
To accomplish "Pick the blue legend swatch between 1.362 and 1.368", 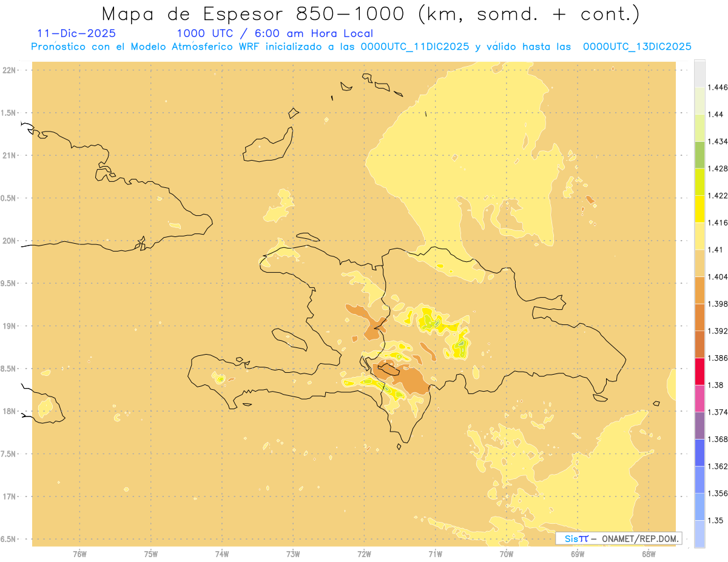I will 699,452.
